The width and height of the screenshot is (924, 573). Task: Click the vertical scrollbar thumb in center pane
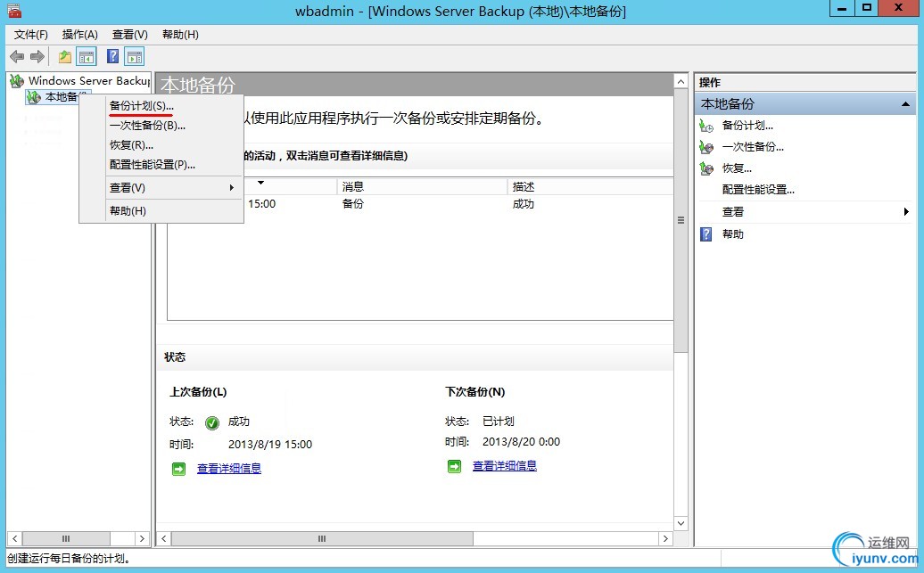681,220
